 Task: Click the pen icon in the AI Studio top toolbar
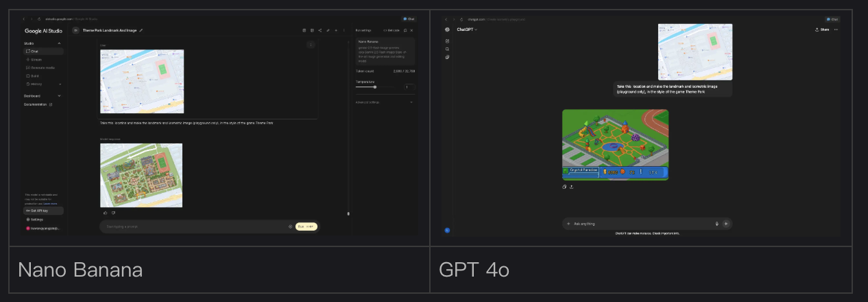[x=328, y=30]
